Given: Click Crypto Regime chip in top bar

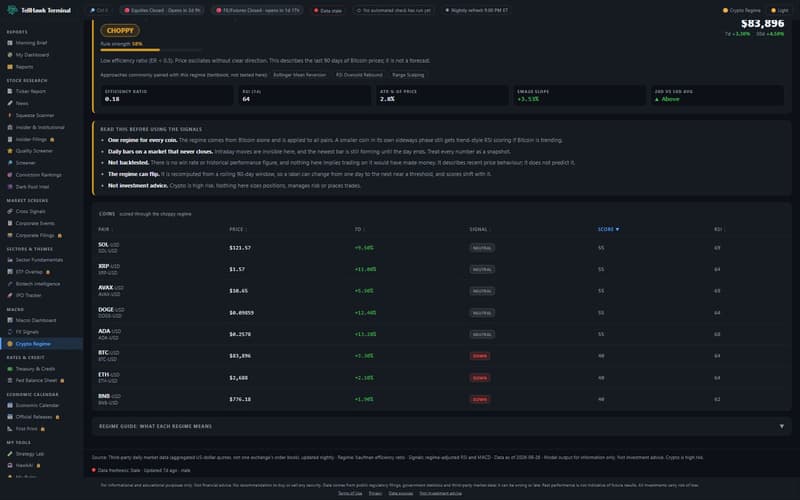Looking at the screenshot, I should [x=742, y=10].
